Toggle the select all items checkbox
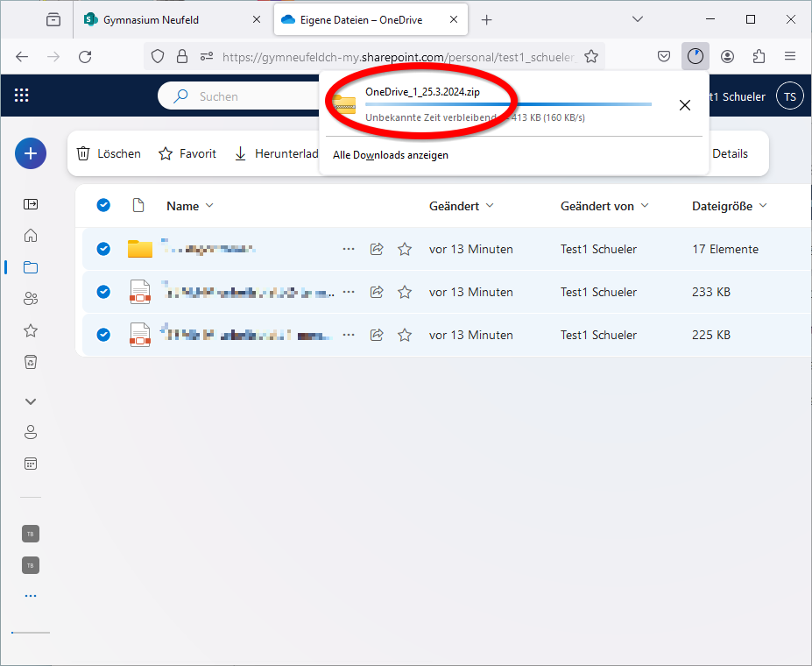The width and height of the screenshot is (812, 666). 103,206
